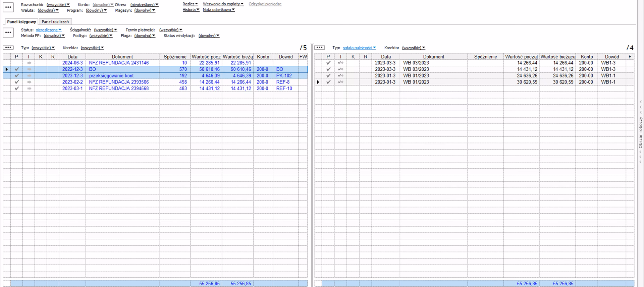Toggle P checkmark for przeksięgowanie kont row
The height and width of the screenshot is (287, 644).
pyautogui.click(x=16, y=76)
